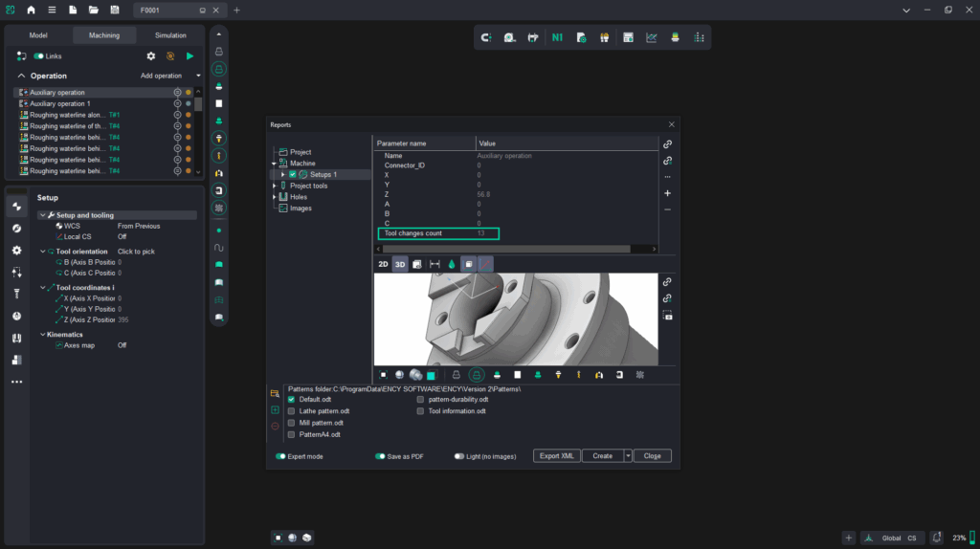This screenshot has width=980, height=549.
Task: Open the chart analysis icon in the top toolbar
Action: (x=651, y=37)
